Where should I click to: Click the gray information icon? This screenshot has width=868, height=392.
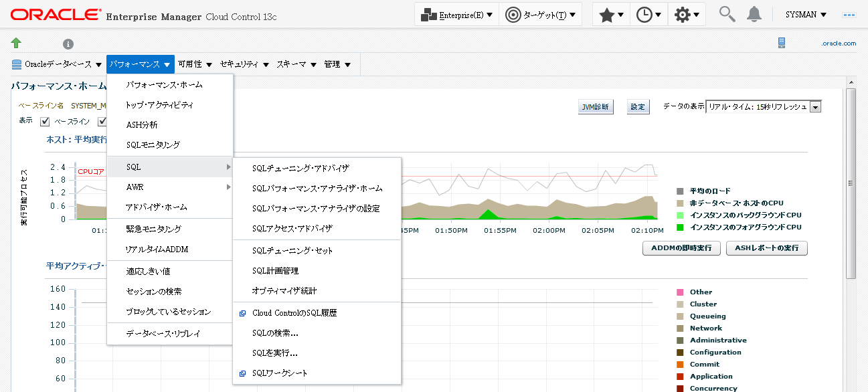68,44
